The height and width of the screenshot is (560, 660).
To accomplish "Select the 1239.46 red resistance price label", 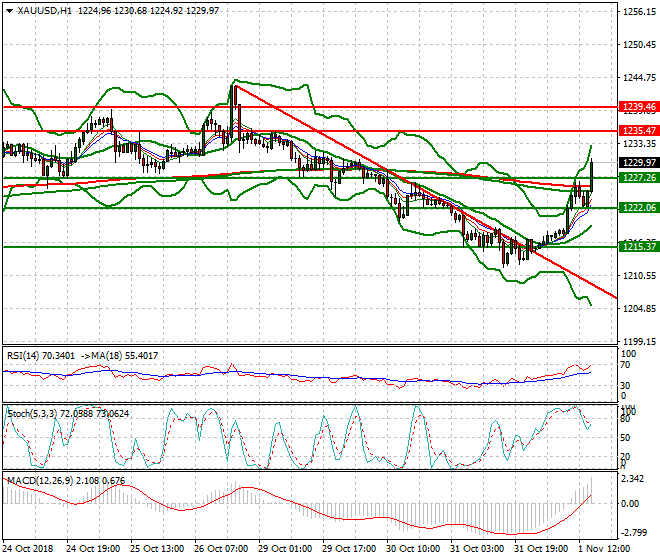I will click(x=639, y=107).
